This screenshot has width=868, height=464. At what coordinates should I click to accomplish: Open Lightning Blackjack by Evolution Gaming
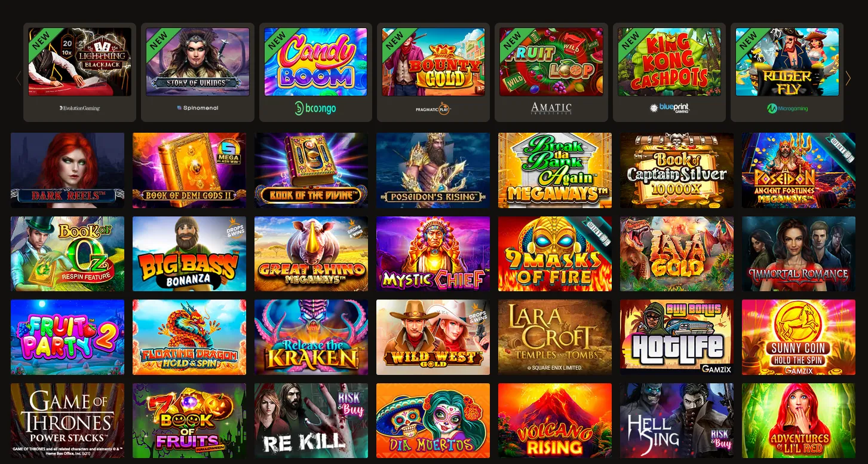(79, 72)
